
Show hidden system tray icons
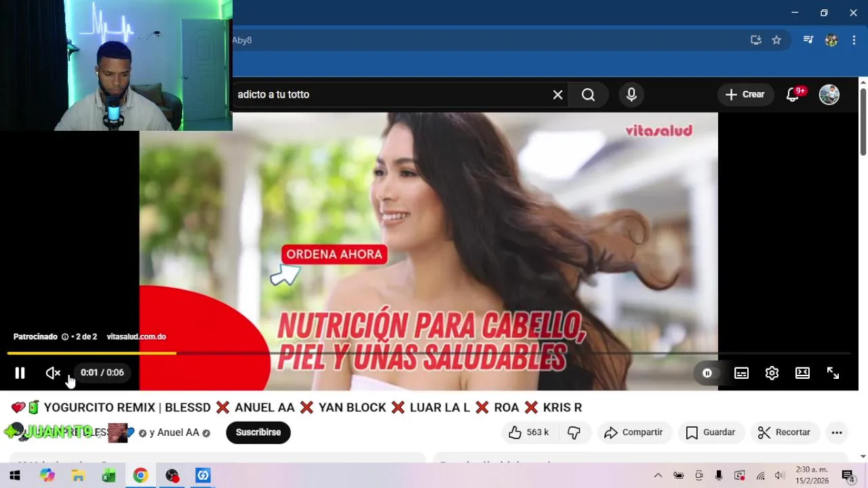(658, 476)
